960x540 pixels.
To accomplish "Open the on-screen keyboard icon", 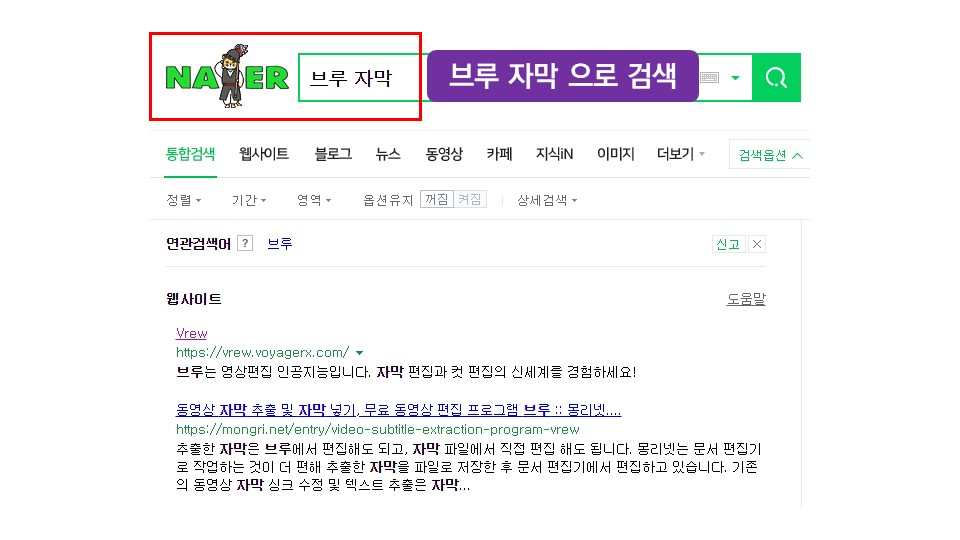I will pos(710,78).
